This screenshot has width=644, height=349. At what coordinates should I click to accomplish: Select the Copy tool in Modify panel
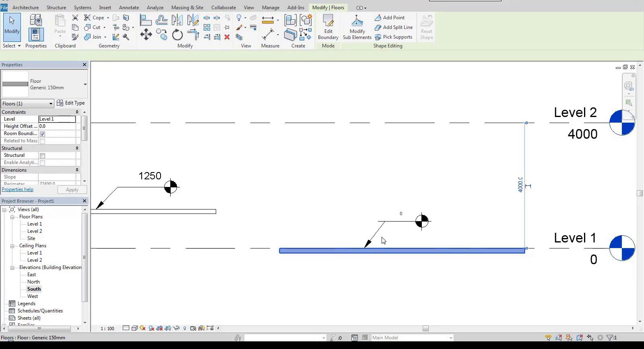[x=162, y=35]
